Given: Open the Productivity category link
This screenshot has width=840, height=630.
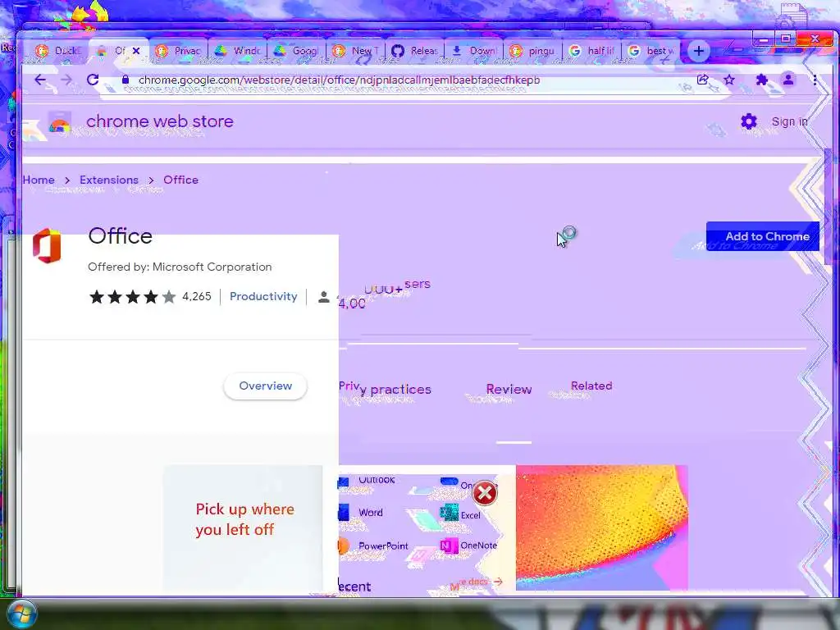Looking at the screenshot, I should click(x=263, y=296).
